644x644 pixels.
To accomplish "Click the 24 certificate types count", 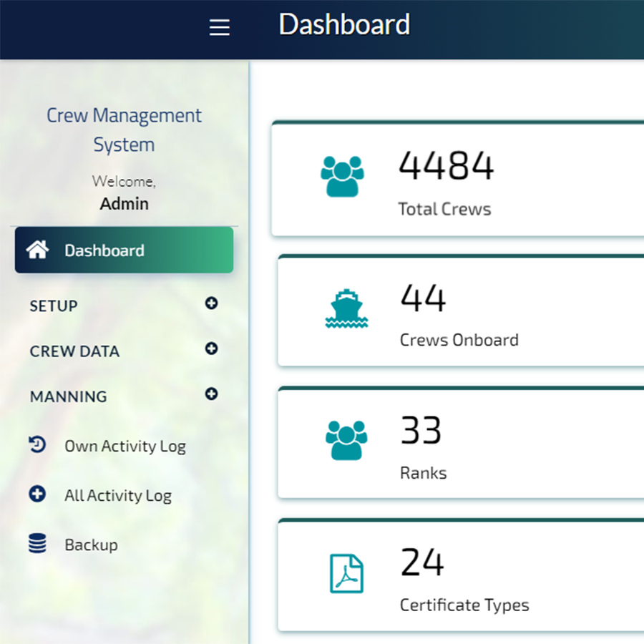I will [422, 562].
